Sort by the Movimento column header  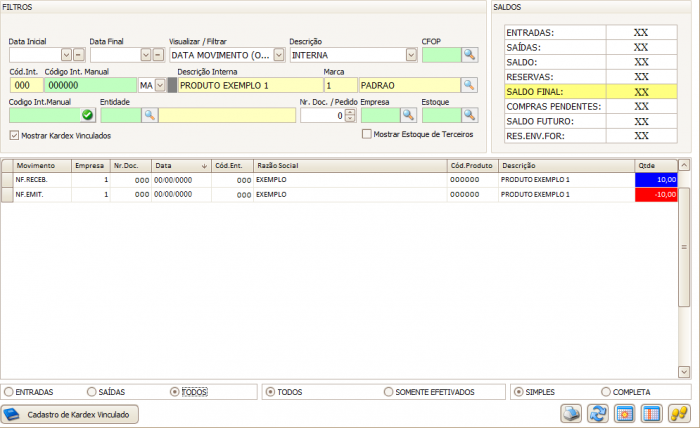[x=36, y=165]
